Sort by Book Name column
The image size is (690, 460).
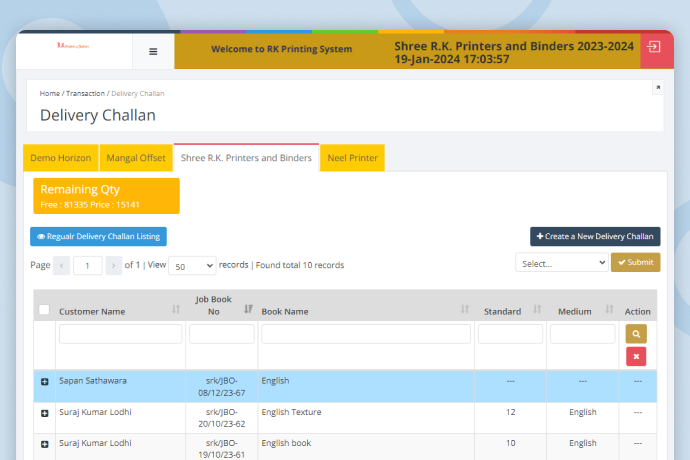(x=464, y=309)
